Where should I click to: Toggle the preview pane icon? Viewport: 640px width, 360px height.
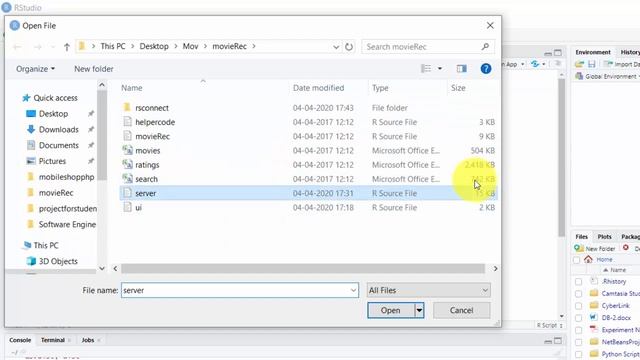pyautogui.click(x=462, y=69)
